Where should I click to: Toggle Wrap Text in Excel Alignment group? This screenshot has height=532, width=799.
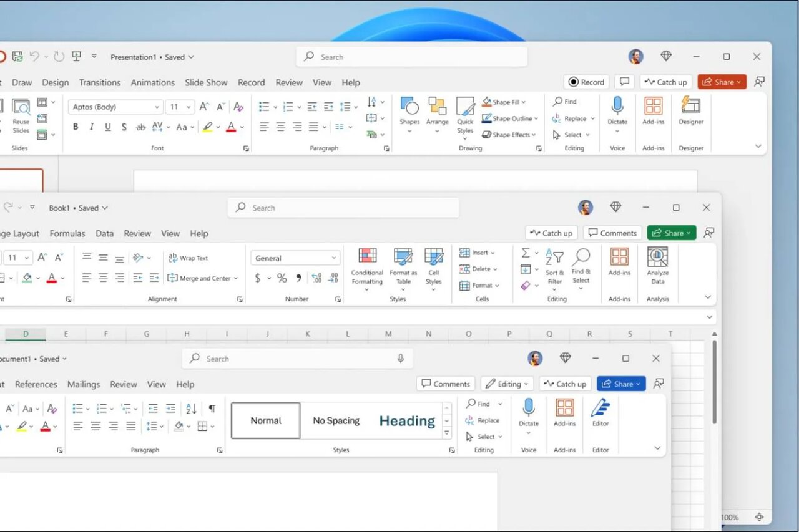pos(188,258)
